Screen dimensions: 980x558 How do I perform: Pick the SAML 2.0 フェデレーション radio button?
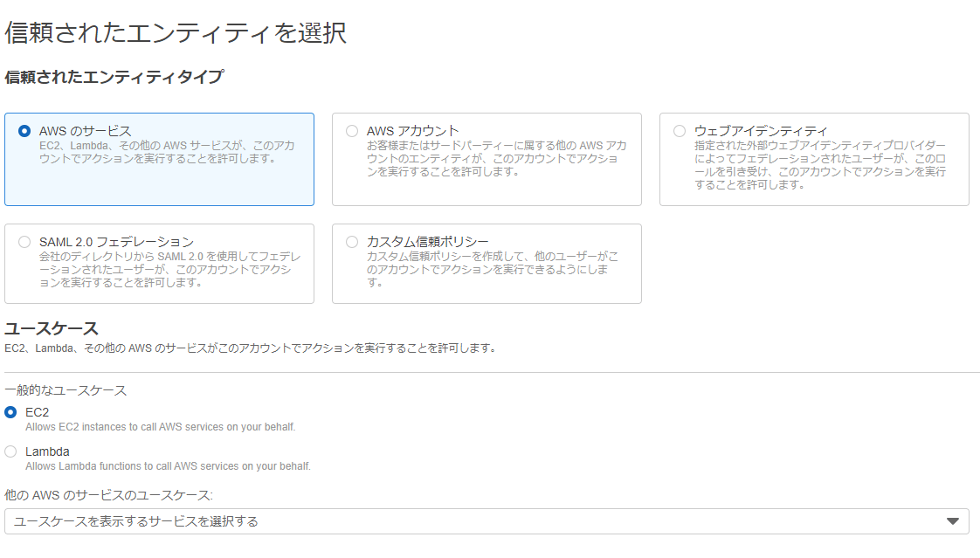24,242
